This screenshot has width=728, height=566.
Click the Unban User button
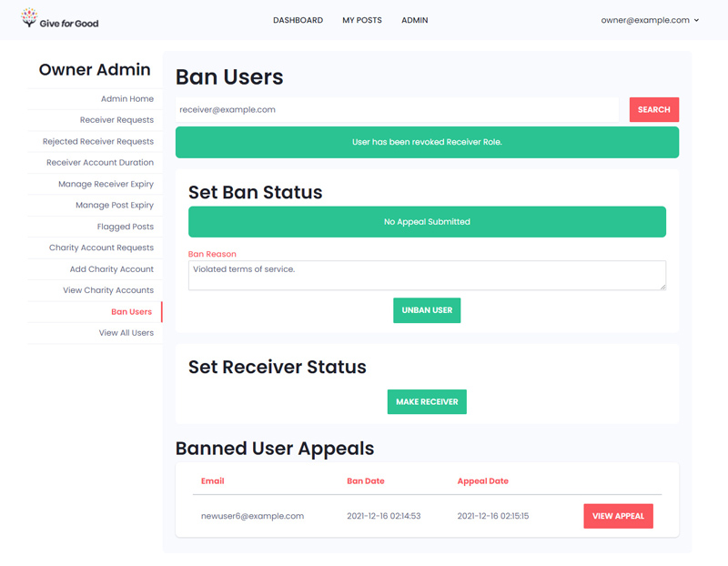point(427,310)
